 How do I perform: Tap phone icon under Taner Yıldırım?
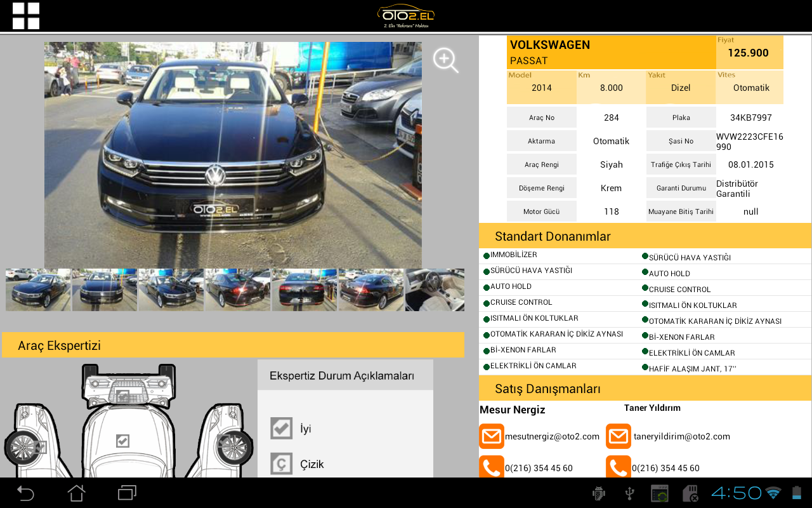click(x=619, y=467)
